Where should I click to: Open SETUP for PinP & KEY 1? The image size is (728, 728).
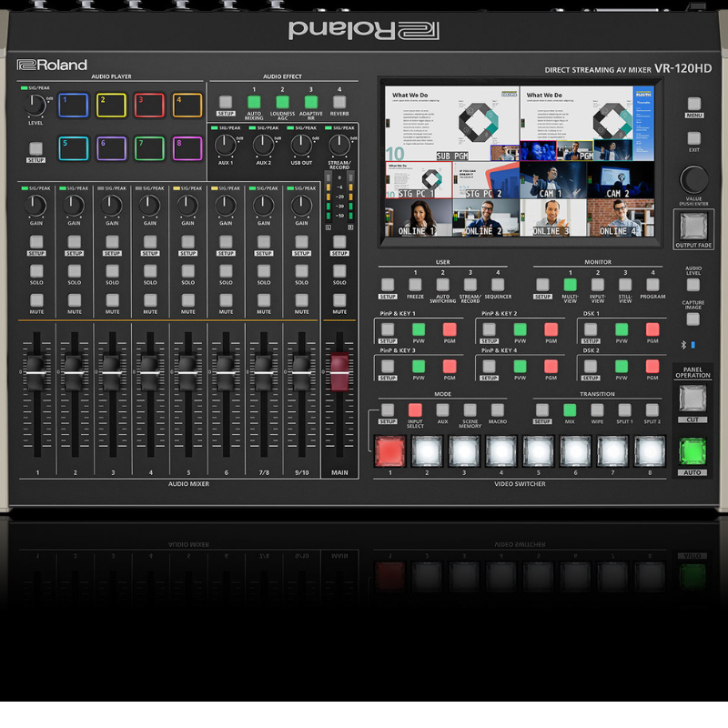388,329
